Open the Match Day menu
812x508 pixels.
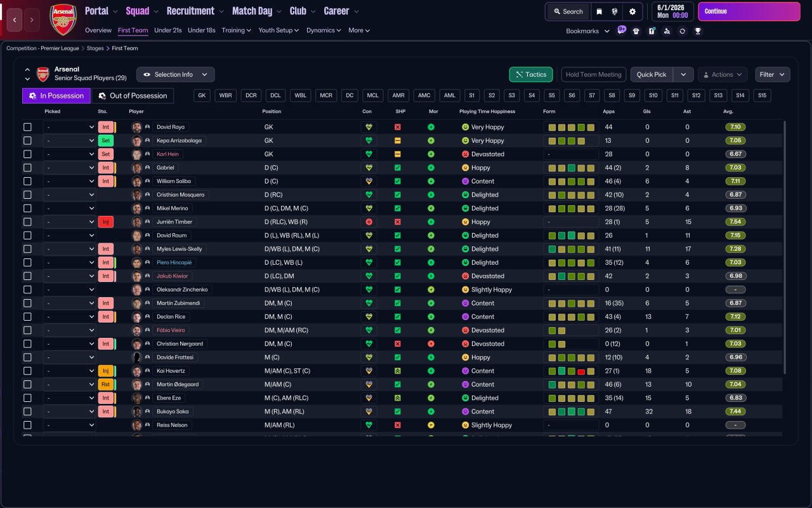[x=256, y=11]
